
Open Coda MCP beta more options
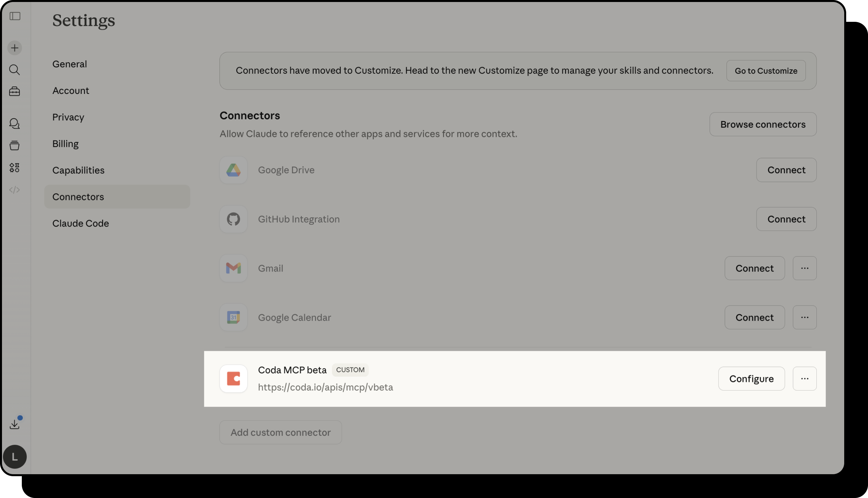pyautogui.click(x=805, y=379)
